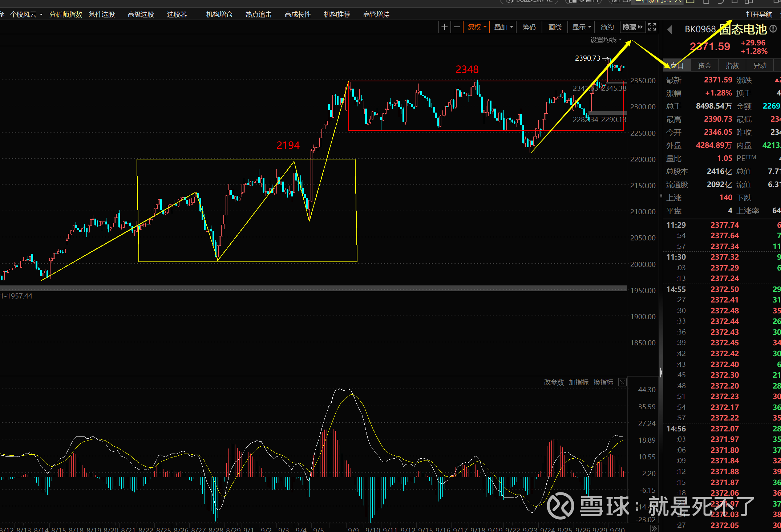781x532 pixels.
Task: Open the 复权 dropdown
Action: point(477,27)
